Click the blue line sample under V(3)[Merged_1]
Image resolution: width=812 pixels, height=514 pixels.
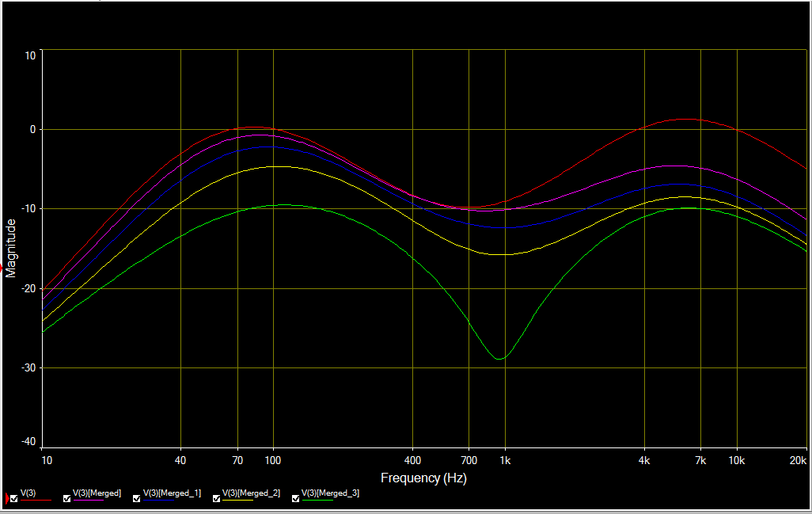[158, 501]
